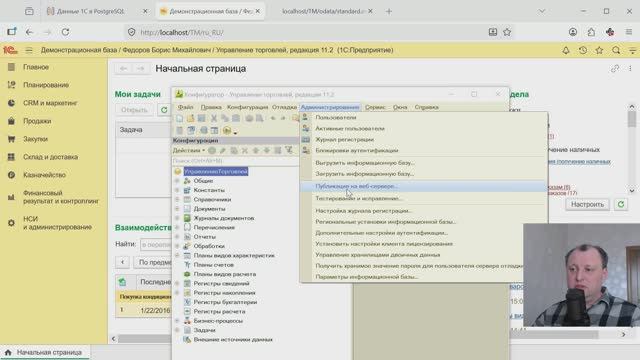This screenshot has width=640, height=360.
Task: Open the Firefox application hamburger menu
Action: pos(629,32)
